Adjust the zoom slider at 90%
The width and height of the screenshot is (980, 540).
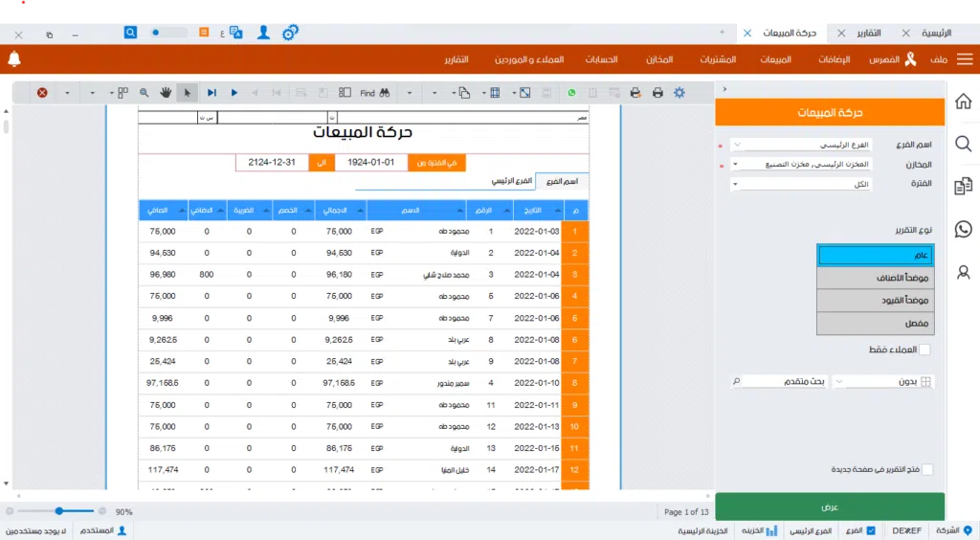[x=59, y=512]
